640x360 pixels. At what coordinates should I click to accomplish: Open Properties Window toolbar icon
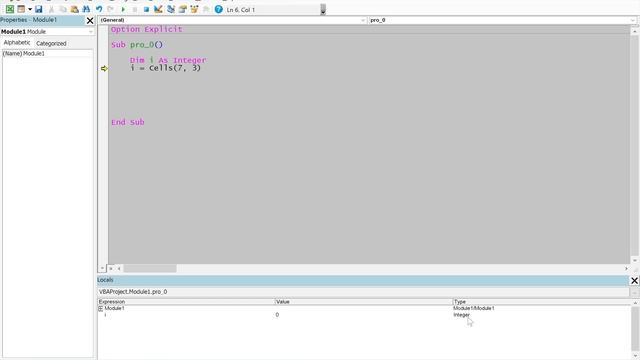click(x=182, y=9)
